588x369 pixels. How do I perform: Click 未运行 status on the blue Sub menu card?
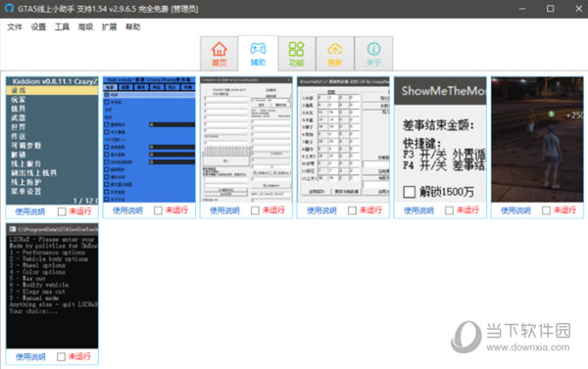[x=176, y=210]
